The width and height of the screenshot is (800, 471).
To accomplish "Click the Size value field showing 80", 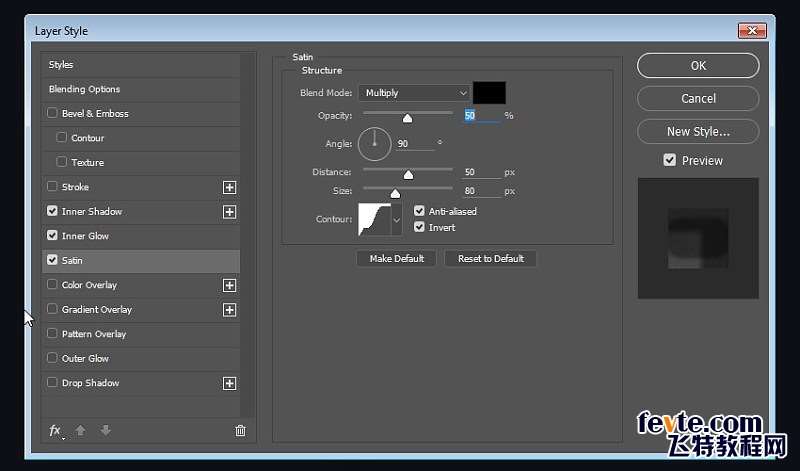I will point(482,191).
